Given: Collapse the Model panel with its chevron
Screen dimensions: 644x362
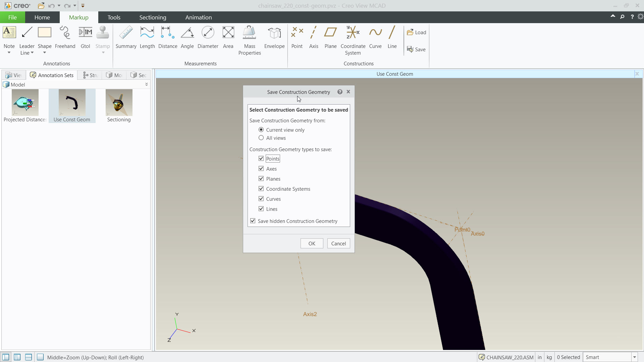Looking at the screenshot, I should [x=147, y=84].
